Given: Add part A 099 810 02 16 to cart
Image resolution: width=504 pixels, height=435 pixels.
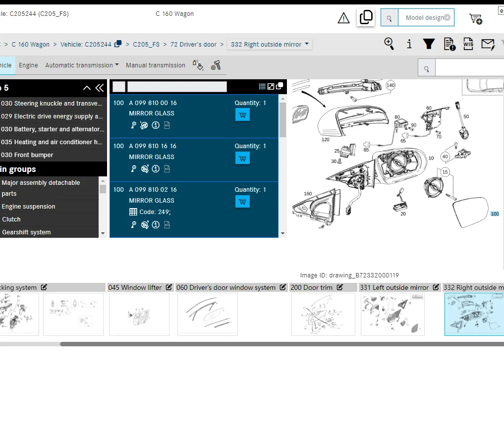Looking at the screenshot, I should click(242, 202).
